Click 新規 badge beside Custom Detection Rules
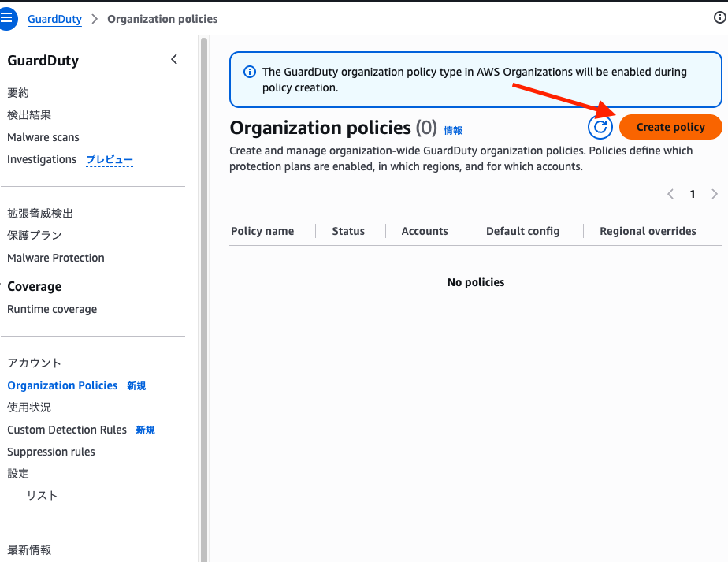This screenshot has height=562, width=728. [145, 430]
